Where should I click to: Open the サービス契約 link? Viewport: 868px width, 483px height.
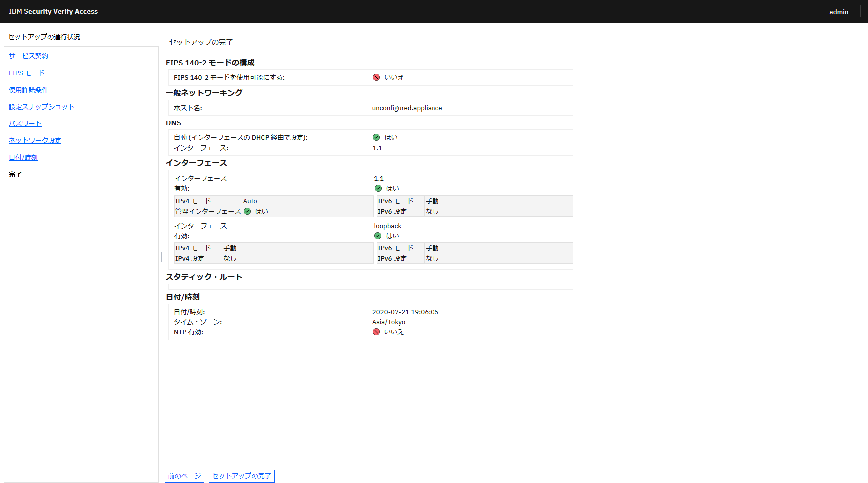28,56
